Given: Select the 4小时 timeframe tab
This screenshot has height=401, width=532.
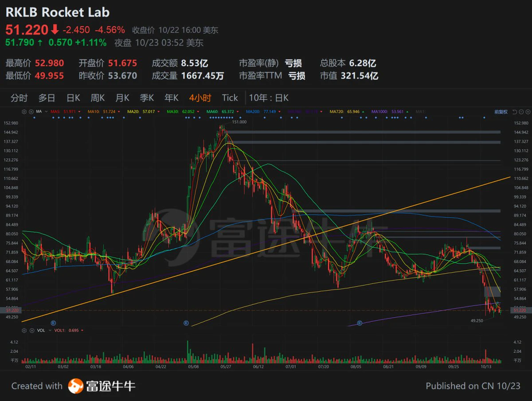Looking at the screenshot, I should click(200, 98).
